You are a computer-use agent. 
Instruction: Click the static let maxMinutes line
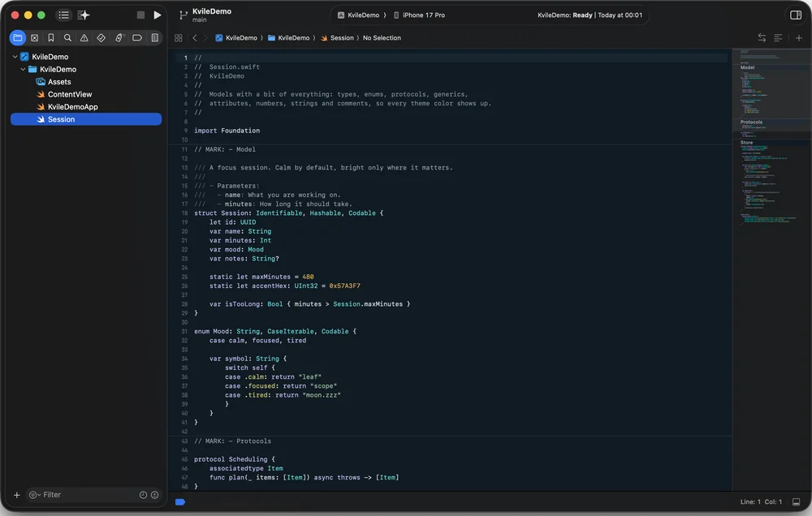point(261,277)
